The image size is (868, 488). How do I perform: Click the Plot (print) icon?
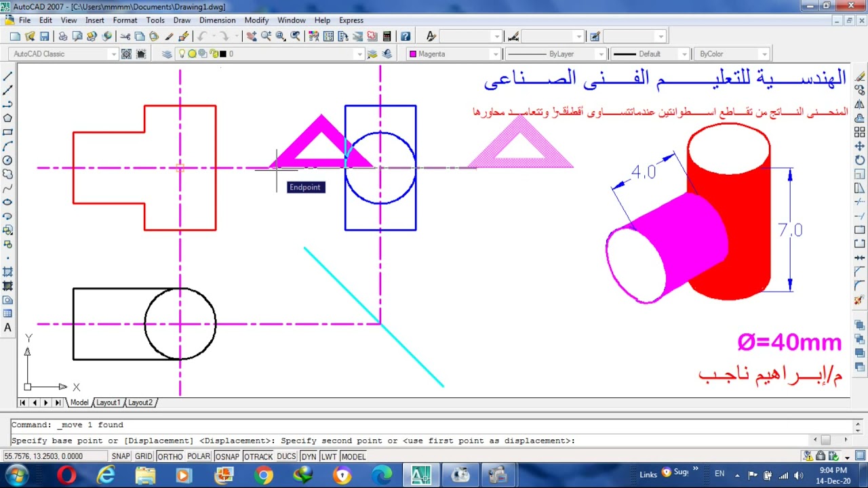(x=63, y=37)
